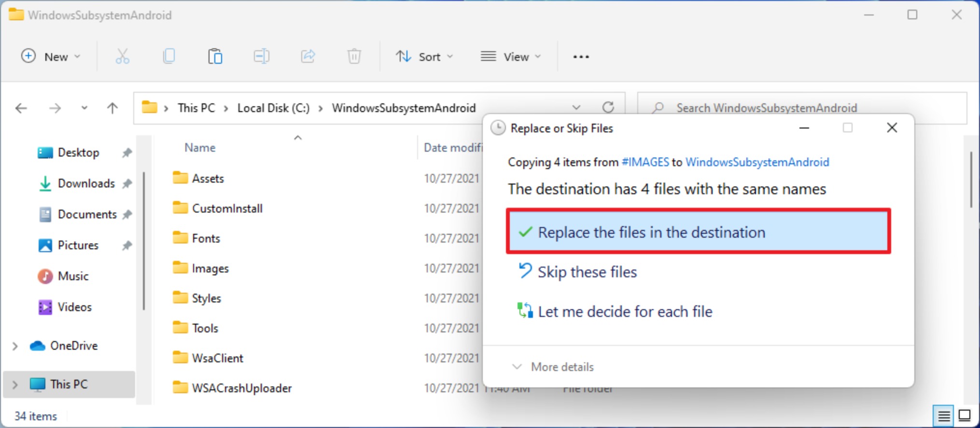
Task: Switch to details view icon in status bar
Action: [x=943, y=415]
